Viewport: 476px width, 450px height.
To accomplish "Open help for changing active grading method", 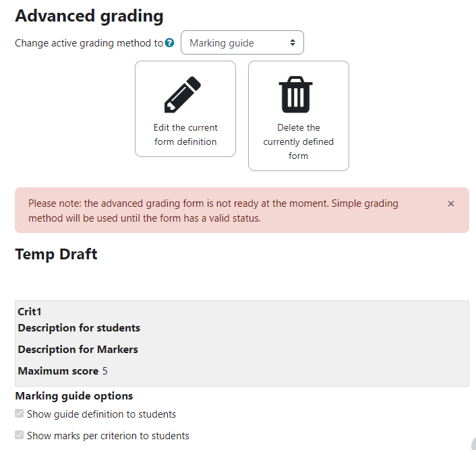I will (x=169, y=42).
